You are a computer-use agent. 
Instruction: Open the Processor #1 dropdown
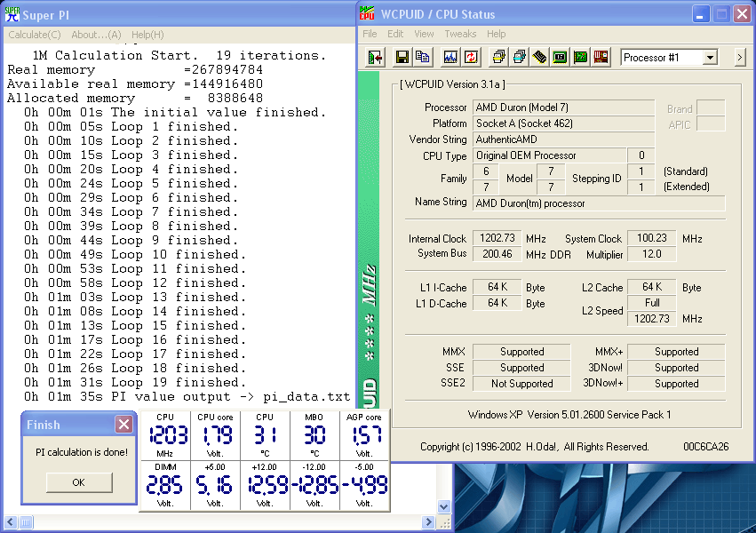[710, 58]
